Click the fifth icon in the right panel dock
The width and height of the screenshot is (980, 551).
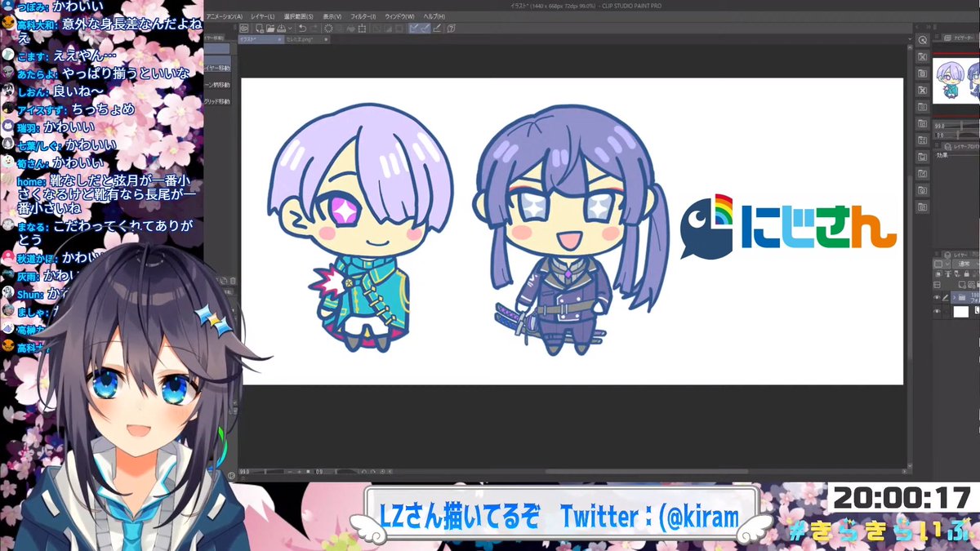(923, 107)
